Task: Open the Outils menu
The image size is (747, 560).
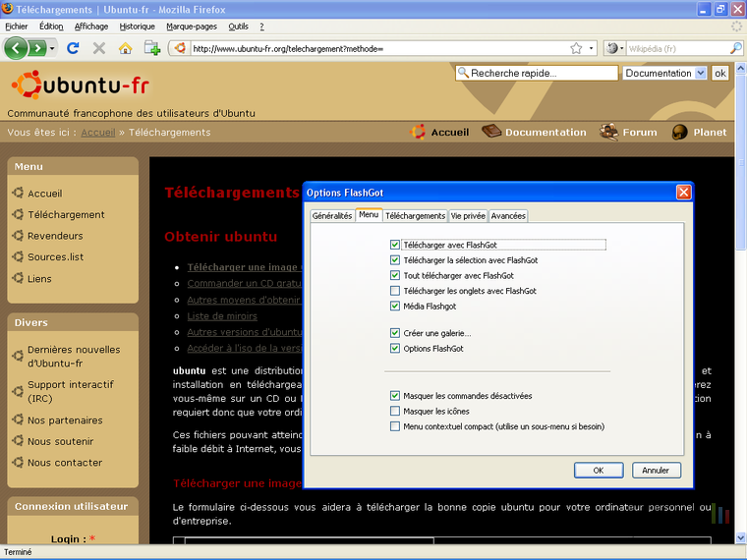Action: click(238, 27)
